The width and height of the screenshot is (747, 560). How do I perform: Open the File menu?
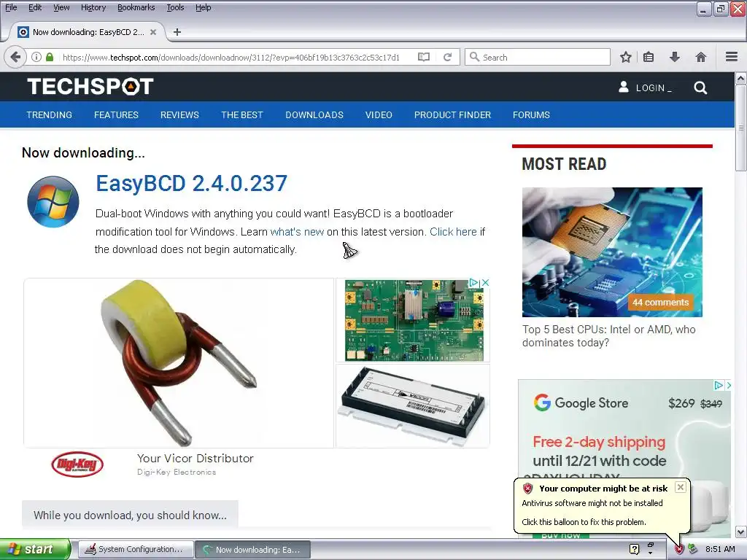pyautogui.click(x=11, y=7)
